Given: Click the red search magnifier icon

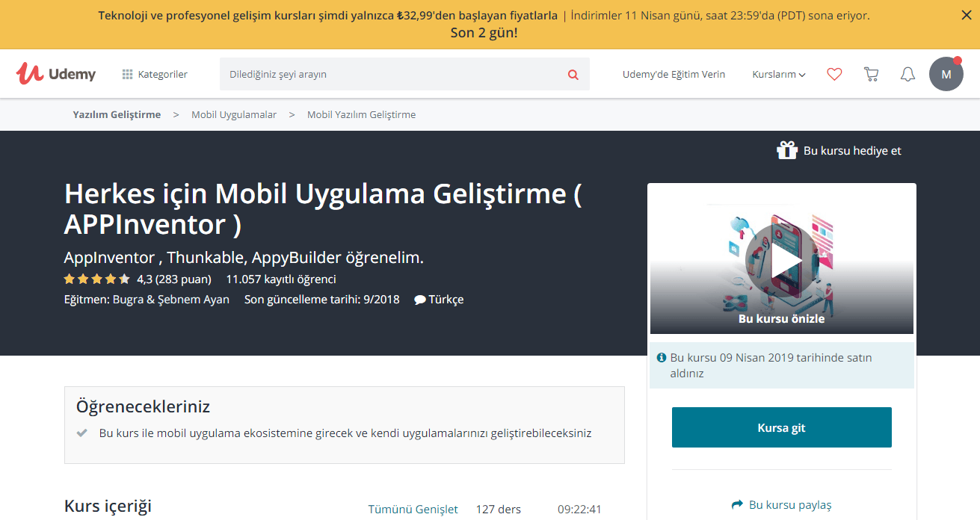Looking at the screenshot, I should [573, 74].
